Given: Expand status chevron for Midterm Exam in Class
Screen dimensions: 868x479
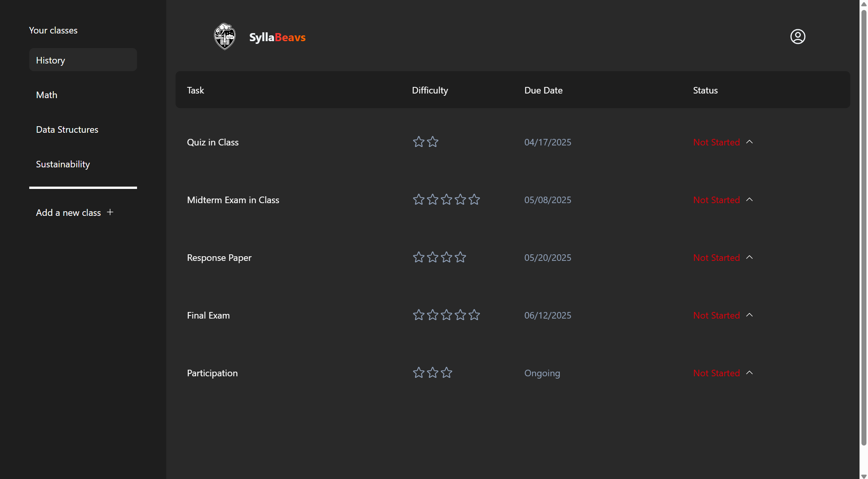Looking at the screenshot, I should (749, 200).
